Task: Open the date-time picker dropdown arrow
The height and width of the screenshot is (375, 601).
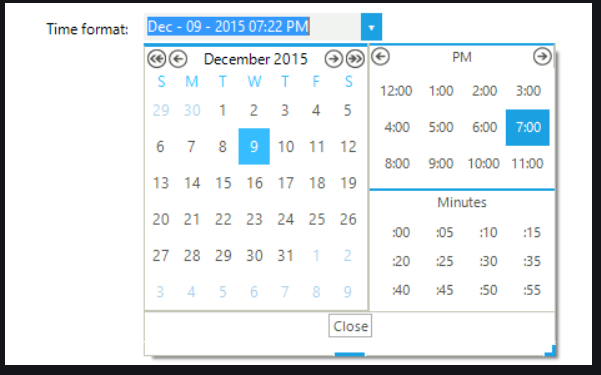Action: (x=371, y=27)
